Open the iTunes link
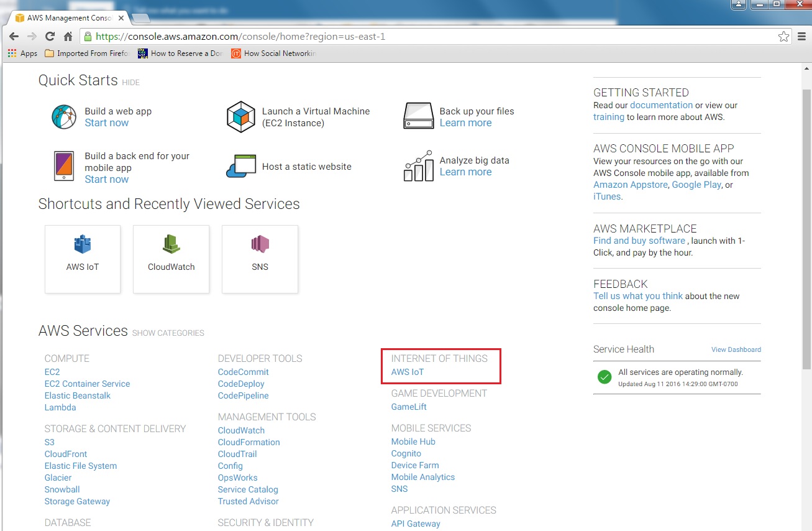 [607, 196]
